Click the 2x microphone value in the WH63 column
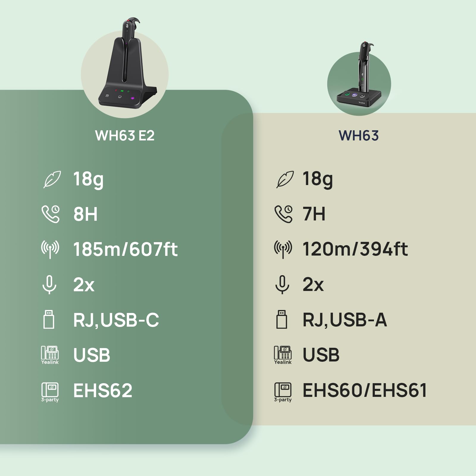The width and height of the screenshot is (476, 476). 313,284
